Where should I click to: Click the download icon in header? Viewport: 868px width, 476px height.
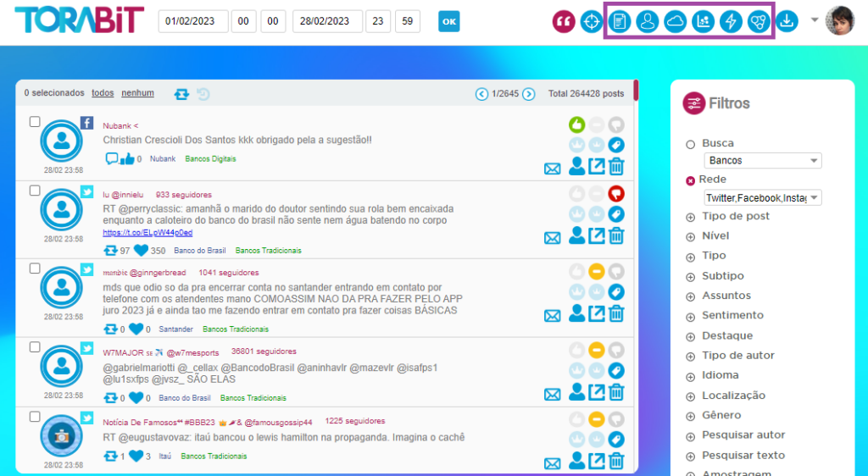tap(787, 22)
